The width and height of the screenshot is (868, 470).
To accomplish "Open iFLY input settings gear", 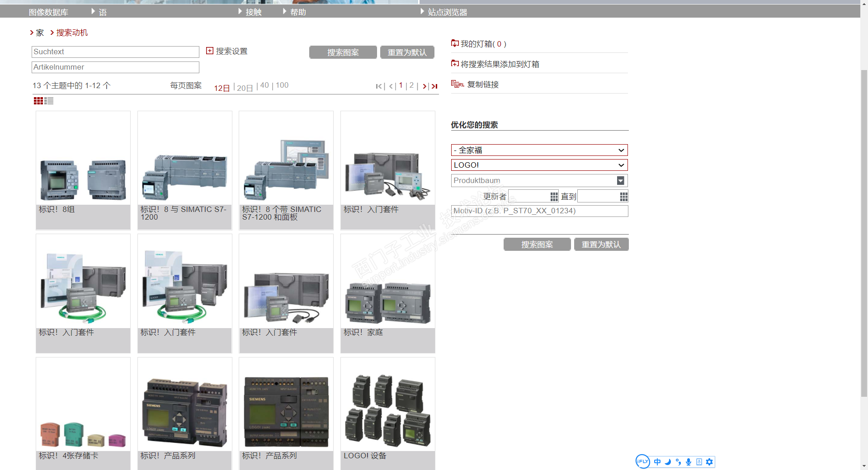I will coord(709,462).
